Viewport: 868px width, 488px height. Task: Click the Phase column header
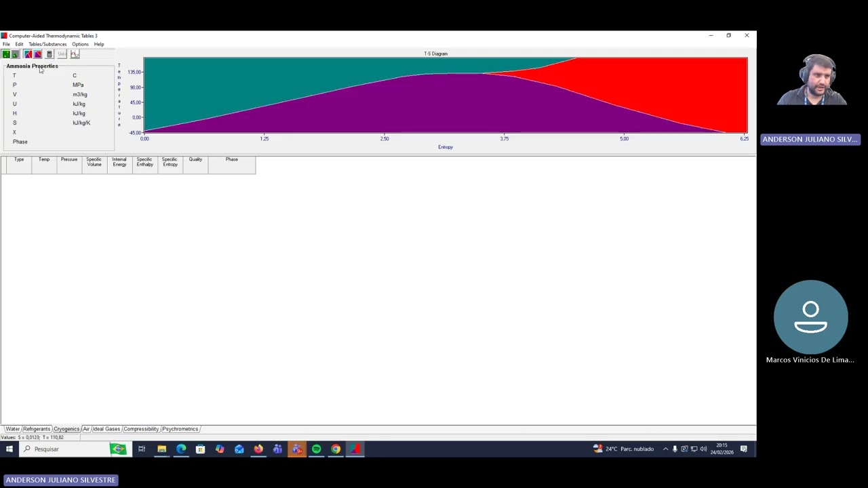pos(232,165)
